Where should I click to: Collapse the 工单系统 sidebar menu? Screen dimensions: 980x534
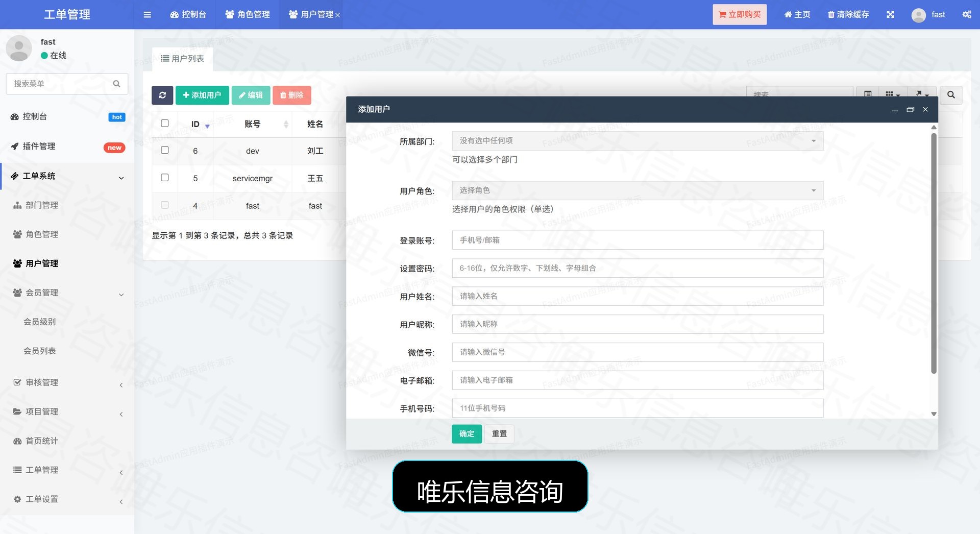click(67, 176)
